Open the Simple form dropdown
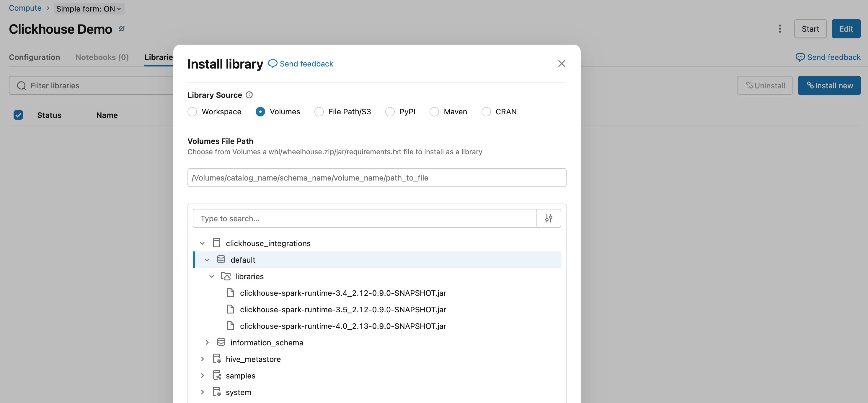 89,9
